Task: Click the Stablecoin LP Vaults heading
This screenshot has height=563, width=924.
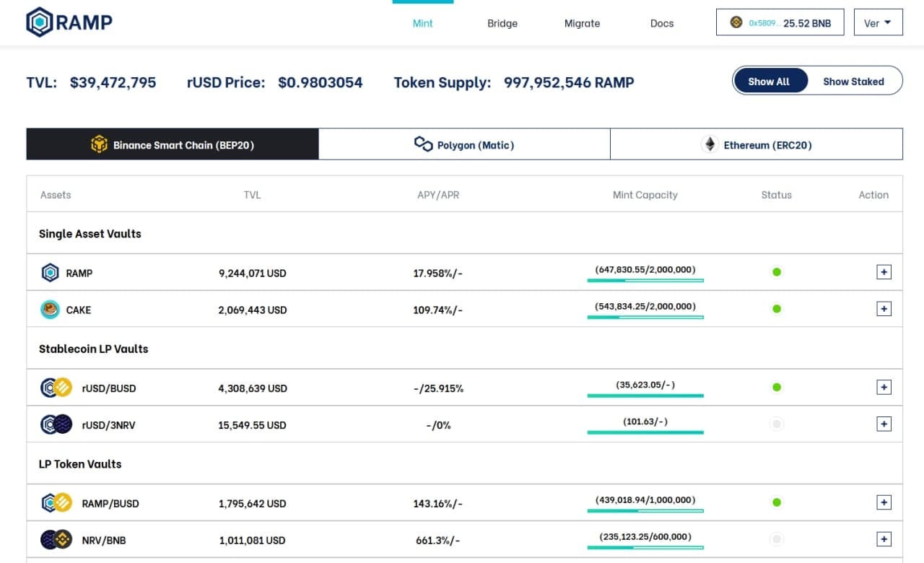Action: [94, 349]
